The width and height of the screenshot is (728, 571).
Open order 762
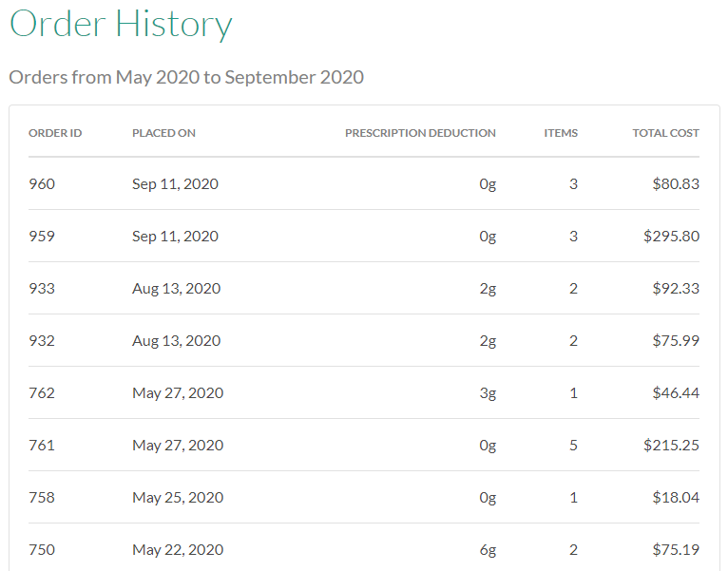coord(42,392)
